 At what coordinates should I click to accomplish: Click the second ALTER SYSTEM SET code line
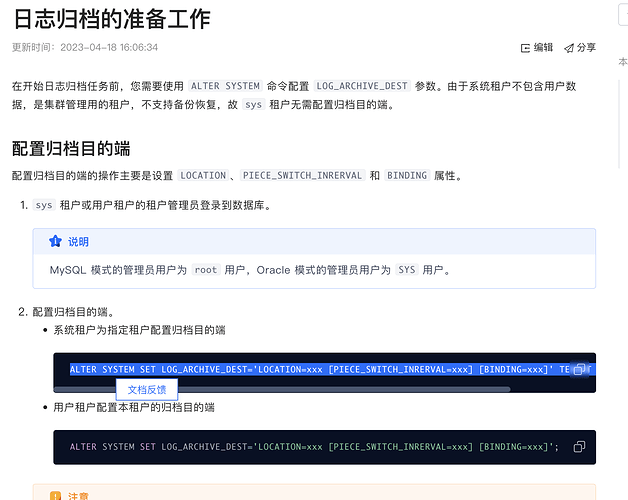pyautogui.click(x=314, y=447)
